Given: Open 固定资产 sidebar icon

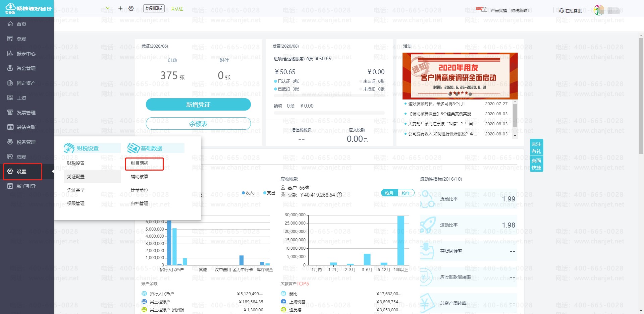Looking at the screenshot, I should pyautogui.click(x=10, y=83).
